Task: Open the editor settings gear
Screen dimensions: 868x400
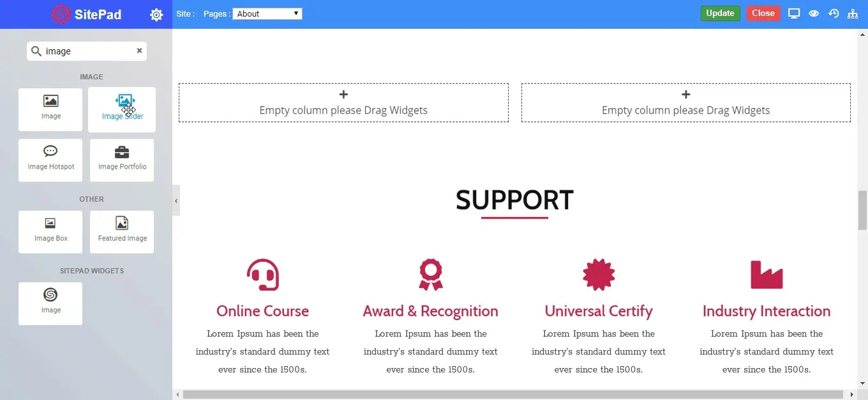Action: (156, 14)
